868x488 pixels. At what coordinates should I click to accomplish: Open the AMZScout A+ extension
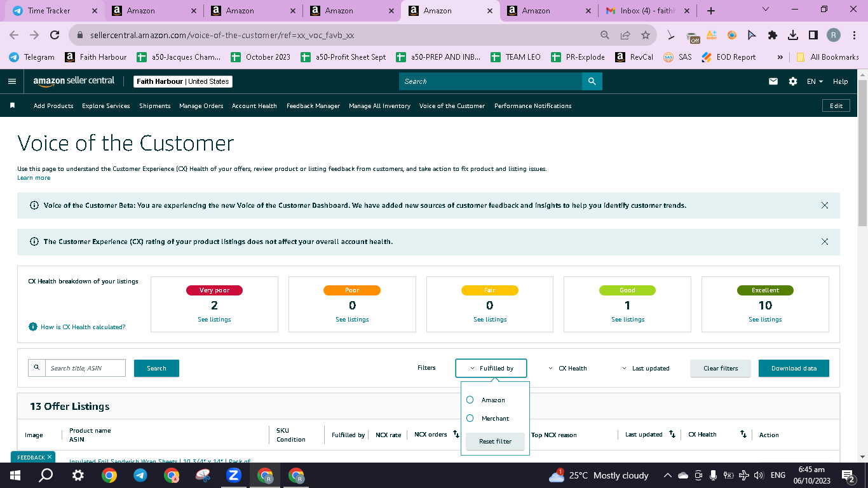[712, 35]
